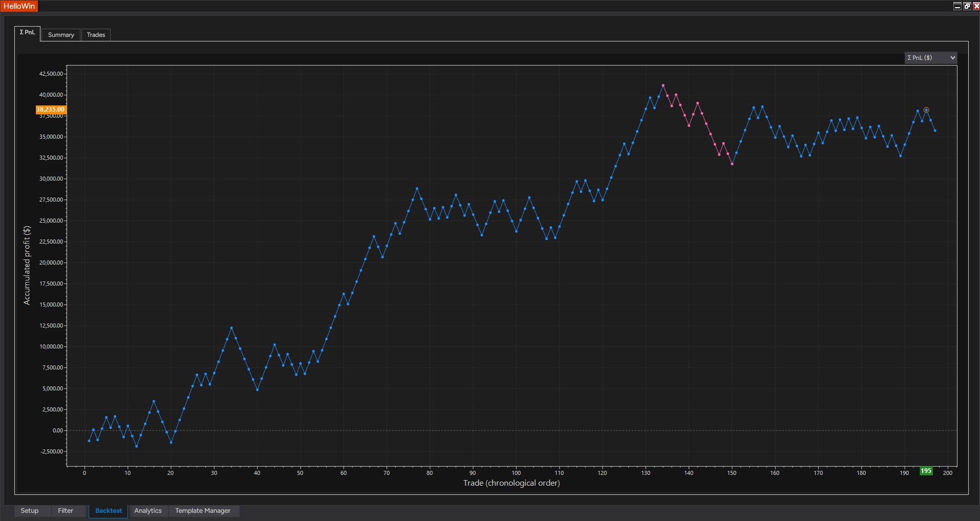980x521 pixels.
Task: Open the Filter tab
Action: (66, 511)
